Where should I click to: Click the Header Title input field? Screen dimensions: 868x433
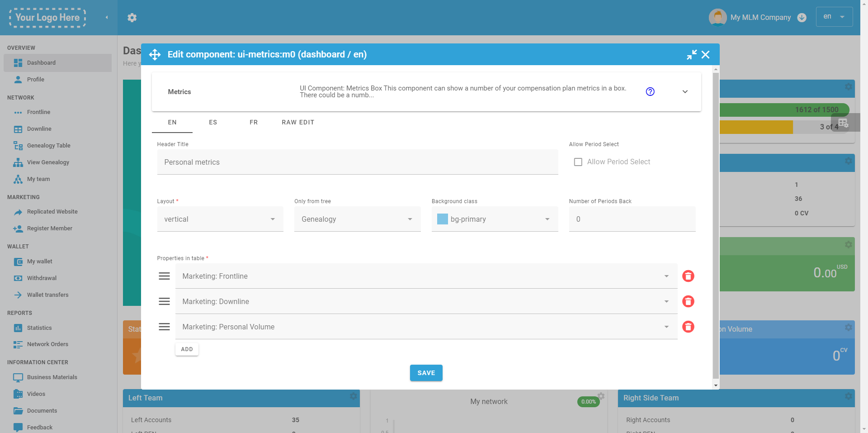[357, 162]
